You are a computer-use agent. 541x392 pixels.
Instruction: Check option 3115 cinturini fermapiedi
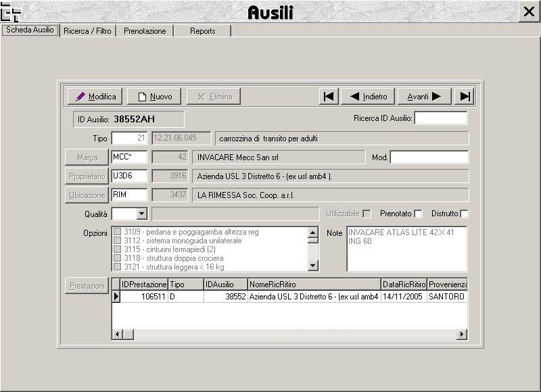click(117, 249)
